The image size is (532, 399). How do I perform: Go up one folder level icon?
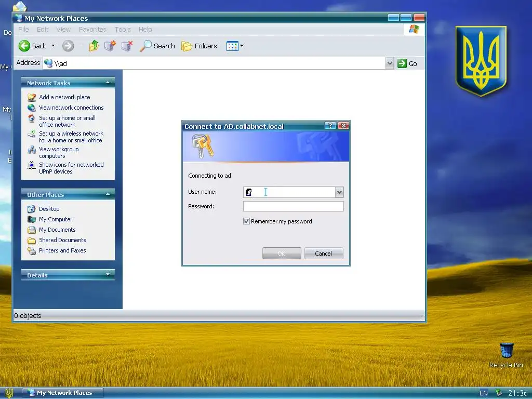[x=94, y=46]
